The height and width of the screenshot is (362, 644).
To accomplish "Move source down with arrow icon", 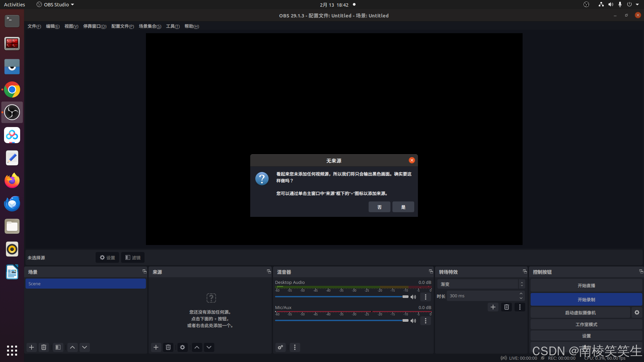I will [x=209, y=347].
